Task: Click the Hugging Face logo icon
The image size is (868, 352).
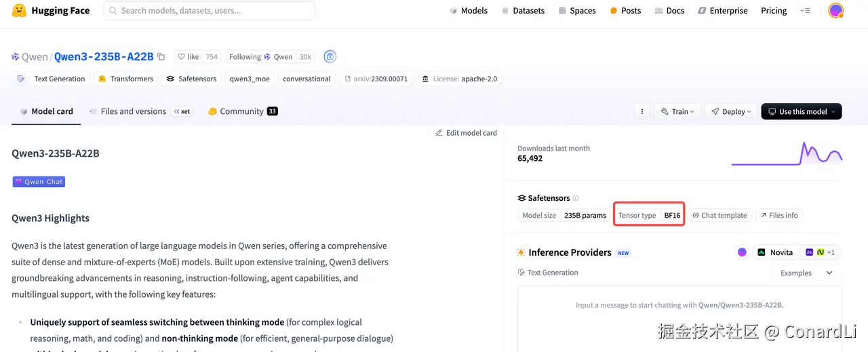Action: pyautogui.click(x=20, y=11)
